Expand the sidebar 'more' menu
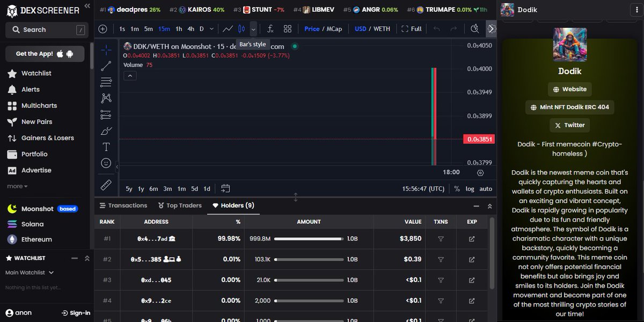Viewport: 644px width, 322px height. coord(17,186)
